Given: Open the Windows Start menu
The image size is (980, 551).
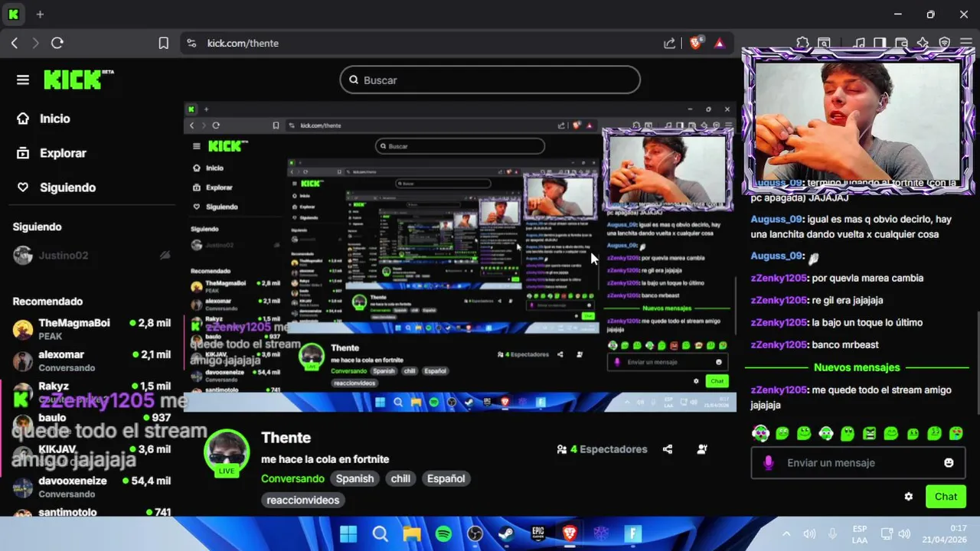Looking at the screenshot, I should pyautogui.click(x=348, y=533).
